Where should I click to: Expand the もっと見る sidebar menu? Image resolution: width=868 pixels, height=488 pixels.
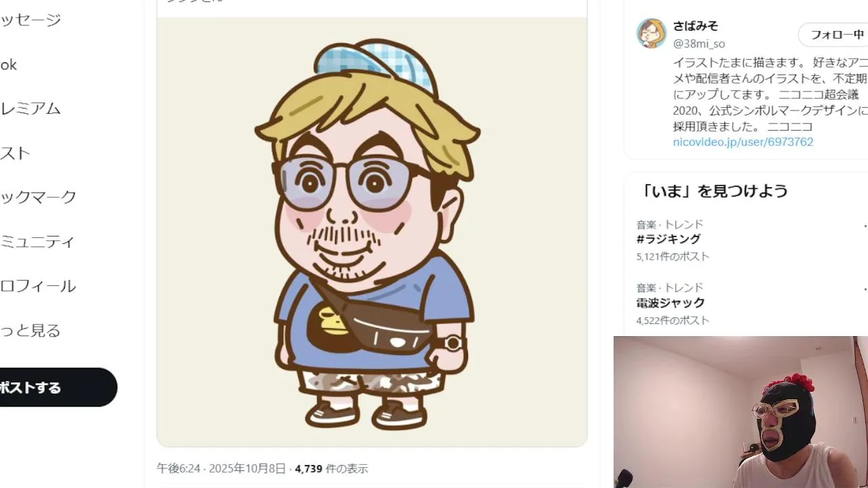(x=31, y=331)
